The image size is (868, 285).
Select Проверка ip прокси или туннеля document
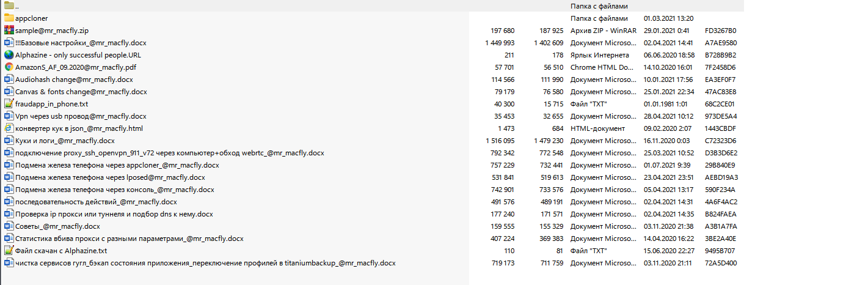click(x=114, y=214)
